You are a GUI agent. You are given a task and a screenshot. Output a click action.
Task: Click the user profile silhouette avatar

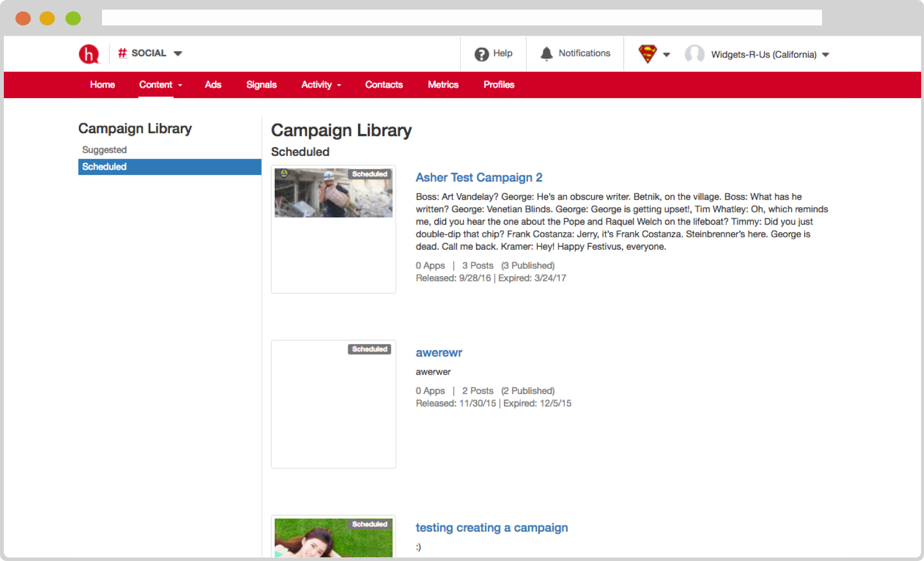coord(694,54)
